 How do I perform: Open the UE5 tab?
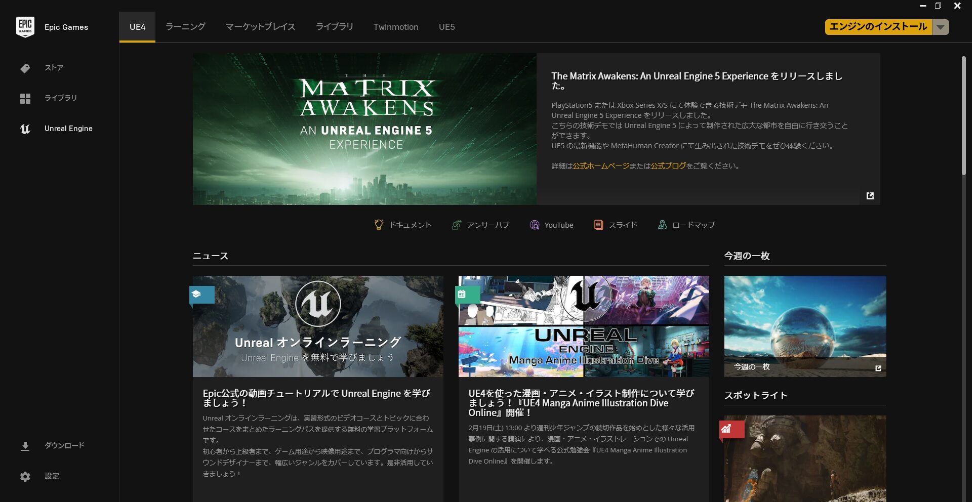click(446, 27)
